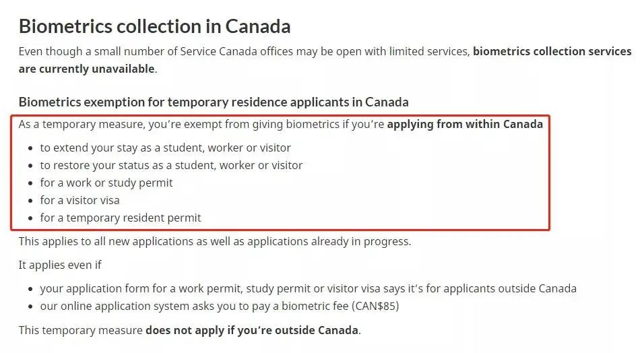644x353 pixels.
Task: Click 'As a temporary measure' at start of red box
Action: (82, 124)
